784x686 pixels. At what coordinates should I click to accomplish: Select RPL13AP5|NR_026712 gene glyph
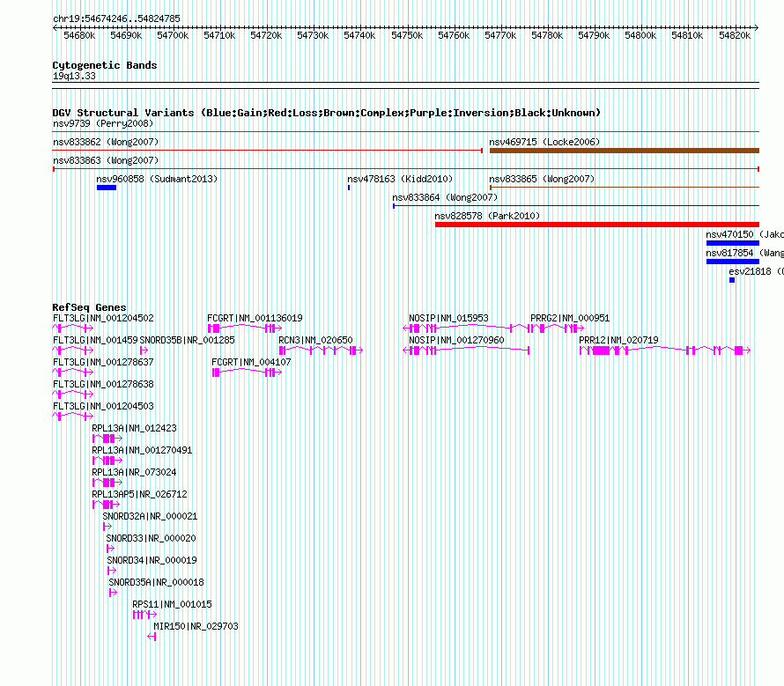pyautogui.click(x=106, y=505)
